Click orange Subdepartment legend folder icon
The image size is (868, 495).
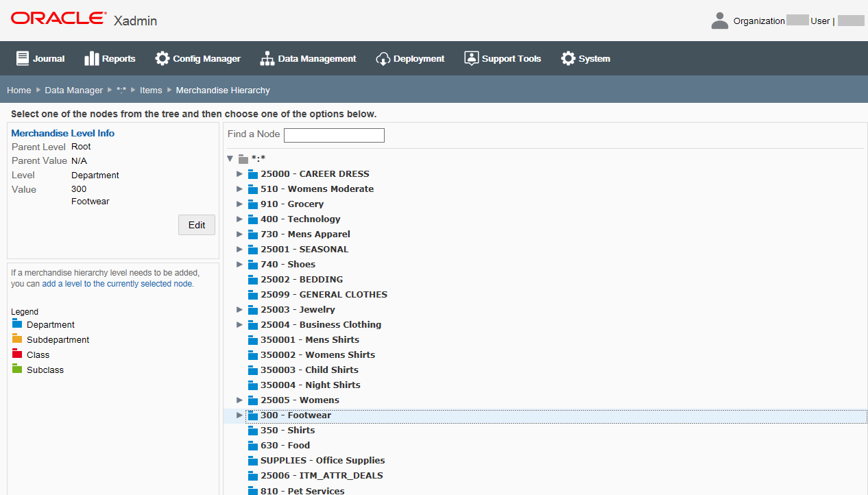tap(17, 339)
